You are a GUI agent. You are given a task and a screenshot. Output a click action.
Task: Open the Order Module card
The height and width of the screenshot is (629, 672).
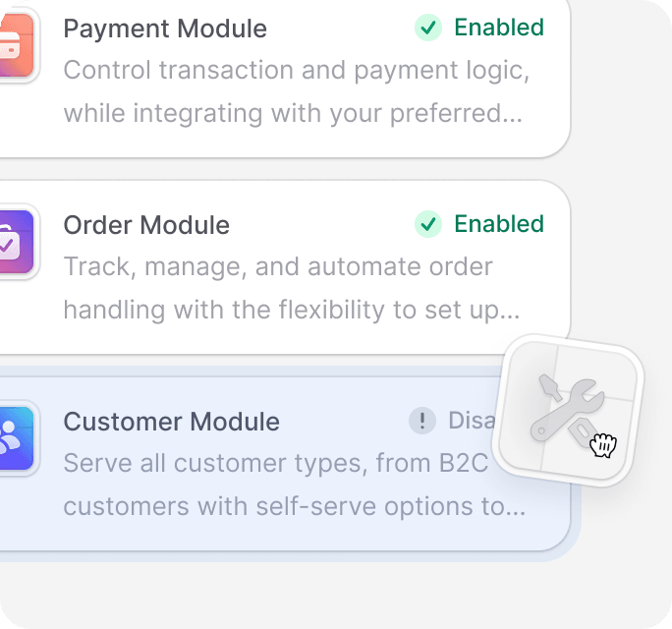tap(285, 267)
